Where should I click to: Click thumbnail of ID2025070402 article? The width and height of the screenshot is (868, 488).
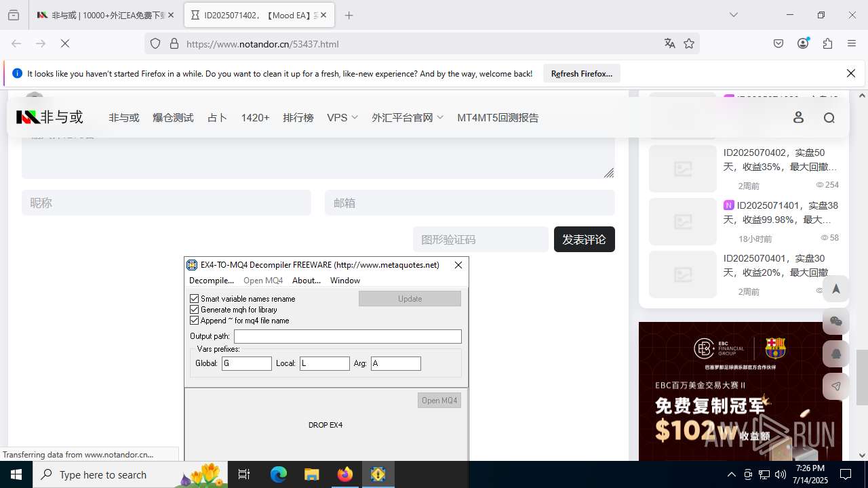[x=682, y=169]
